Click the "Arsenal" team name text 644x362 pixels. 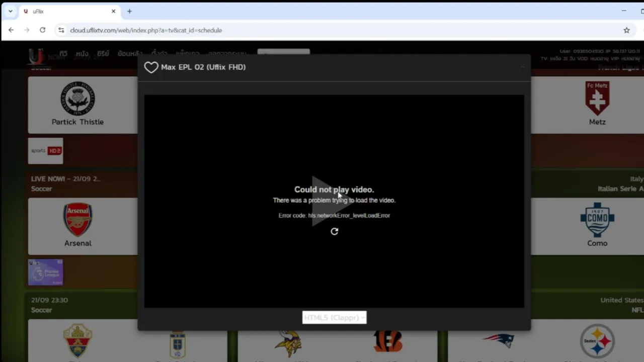pos(77,243)
